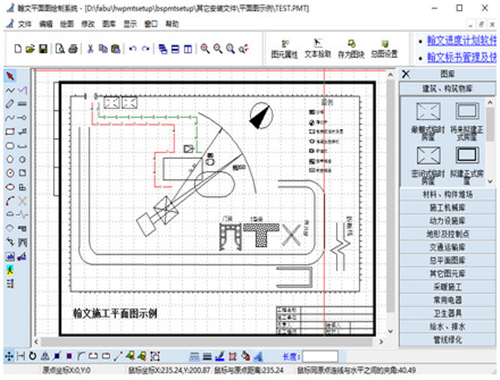Open the 图库 menu
The height and width of the screenshot is (380, 500).
point(109,24)
